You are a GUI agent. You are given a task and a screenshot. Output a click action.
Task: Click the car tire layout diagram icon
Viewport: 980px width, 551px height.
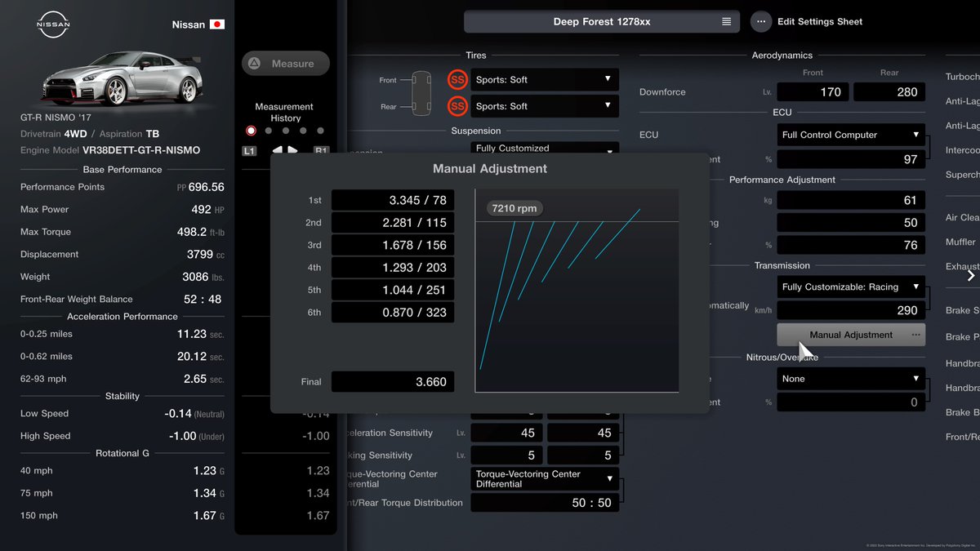point(422,92)
